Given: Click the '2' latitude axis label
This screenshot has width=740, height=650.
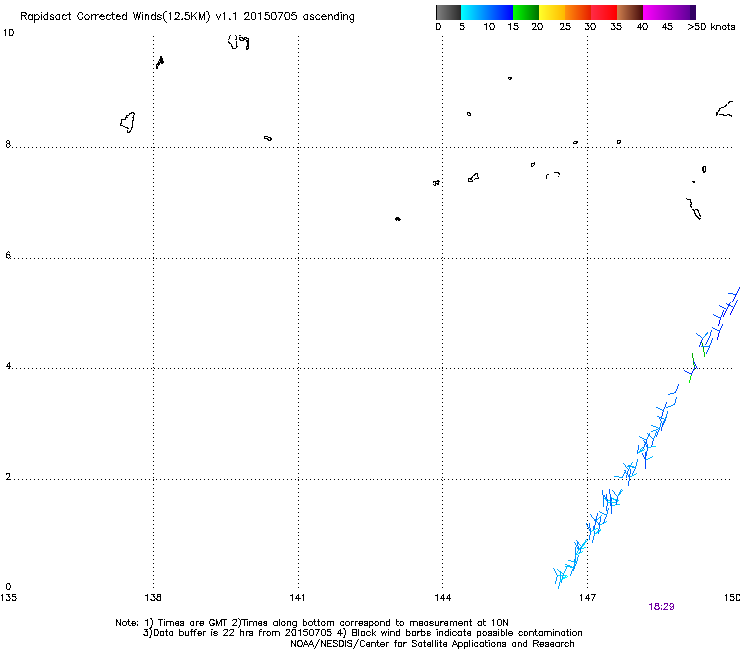Looking at the screenshot, I should (x=8, y=477).
